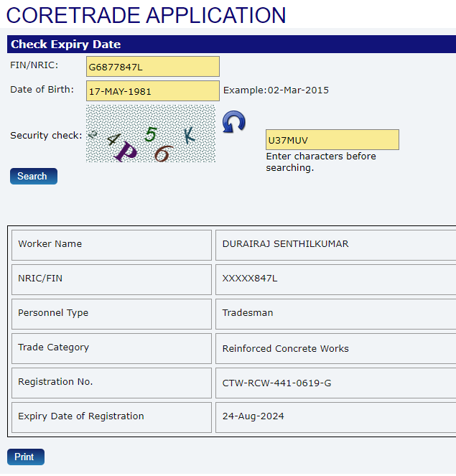Click the security check captcha image
Image resolution: width=456 pixels, height=476 pixels.
point(150,134)
